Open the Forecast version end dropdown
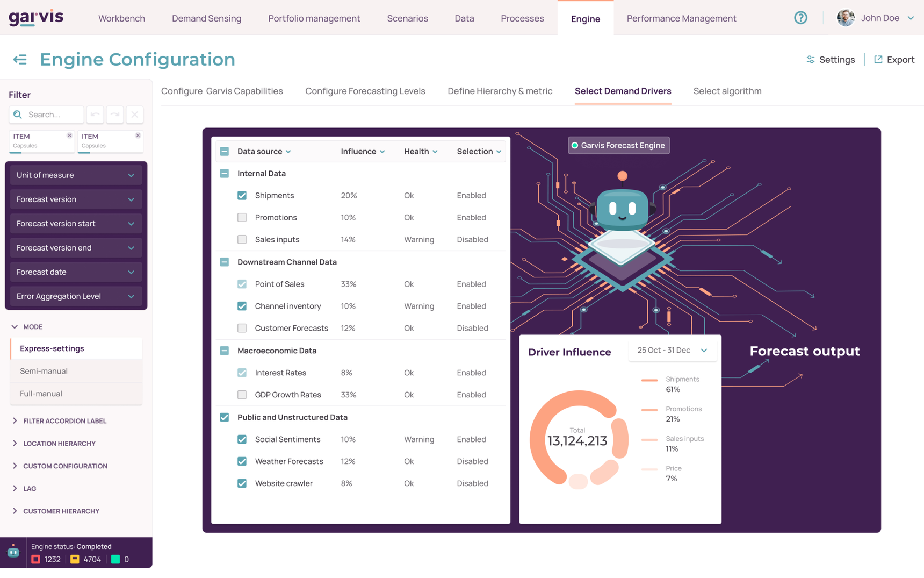The width and height of the screenshot is (924, 578). pyautogui.click(x=76, y=248)
